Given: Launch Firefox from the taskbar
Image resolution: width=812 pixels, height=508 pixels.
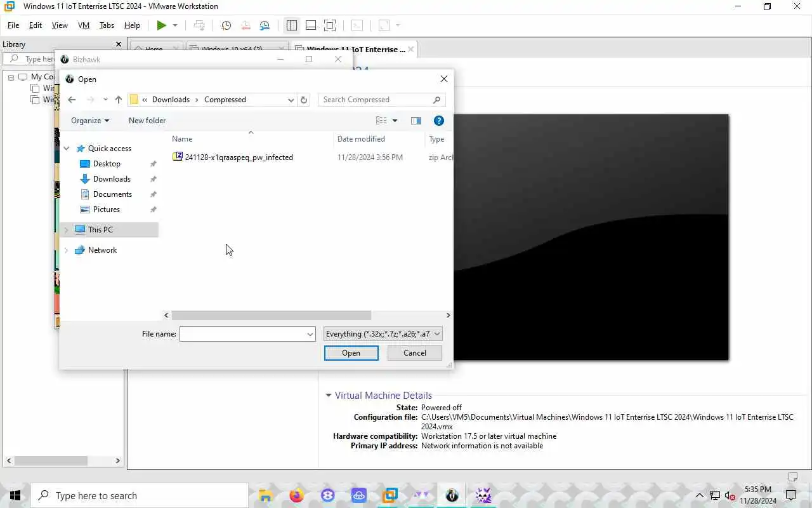Looking at the screenshot, I should (296, 495).
